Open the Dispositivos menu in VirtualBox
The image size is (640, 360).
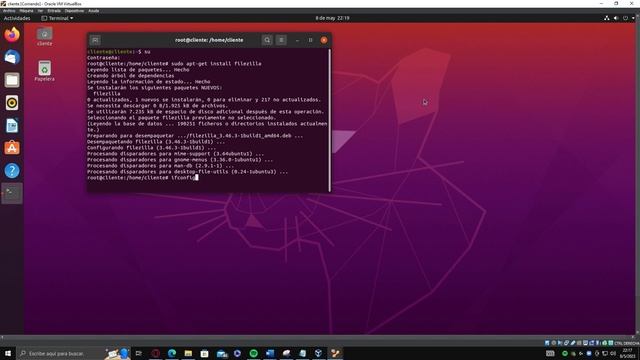click(74, 11)
